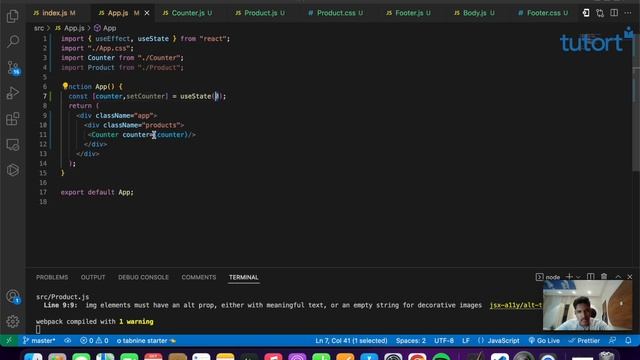
Task: Change file encoding UTF-8
Action: tap(444, 340)
